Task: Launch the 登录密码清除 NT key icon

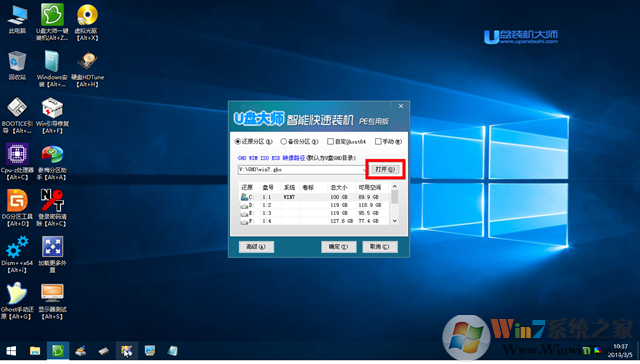Action: [x=52, y=208]
